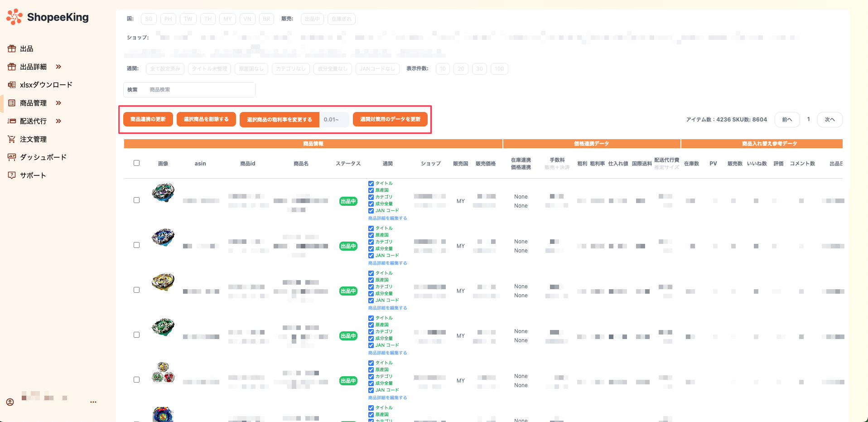Image resolution: width=868 pixels, height=422 pixels.
Task: Expand the 商品管理 submenu chevron
Action: (x=58, y=103)
